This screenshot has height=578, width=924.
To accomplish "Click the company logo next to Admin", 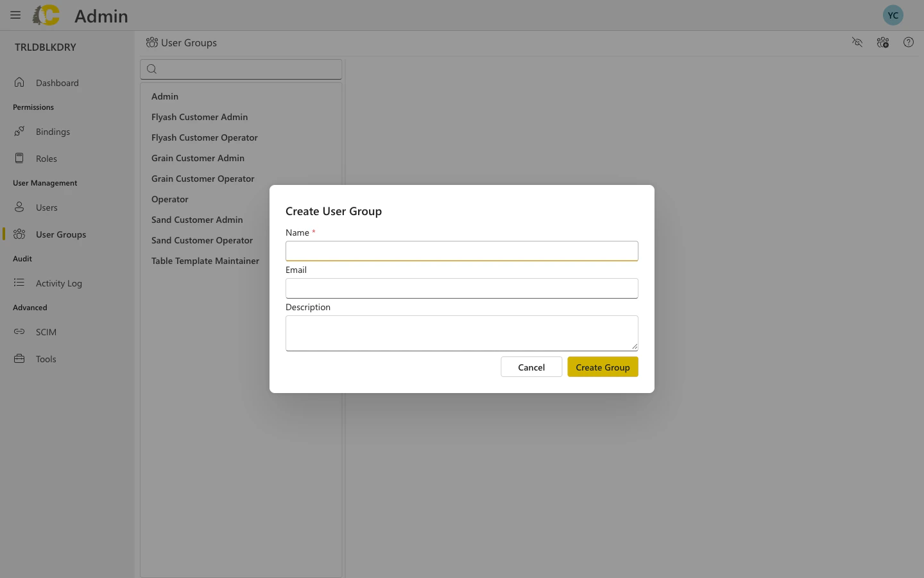I will pos(46,15).
